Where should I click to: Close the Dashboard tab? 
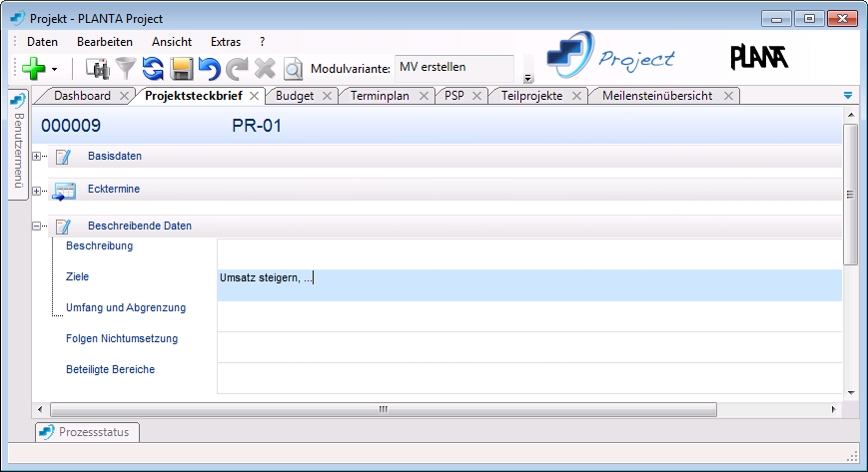click(x=124, y=96)
